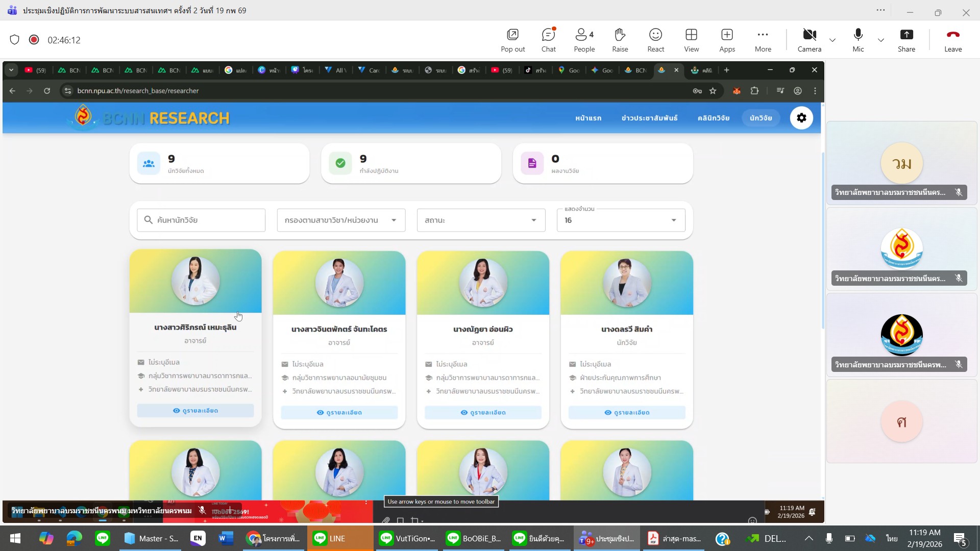This screenshot has width=980, height=551.
Task: Open the สถานะ filter dropdown
Action: [481, 220]
